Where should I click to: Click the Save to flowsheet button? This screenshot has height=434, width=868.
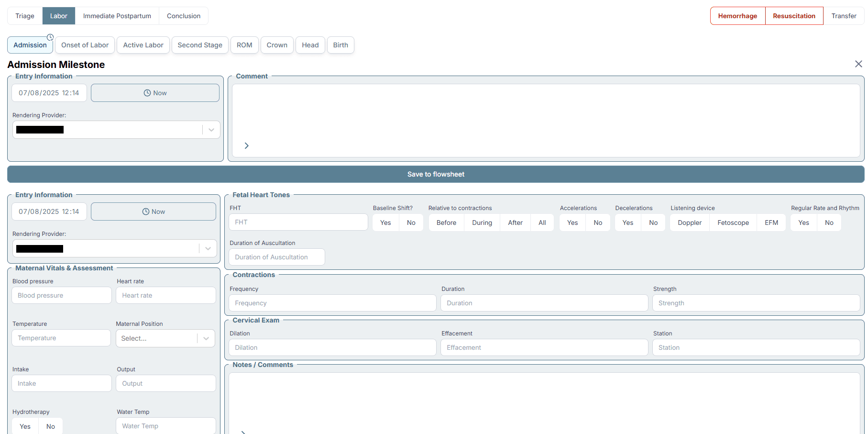tap(436, 174)
